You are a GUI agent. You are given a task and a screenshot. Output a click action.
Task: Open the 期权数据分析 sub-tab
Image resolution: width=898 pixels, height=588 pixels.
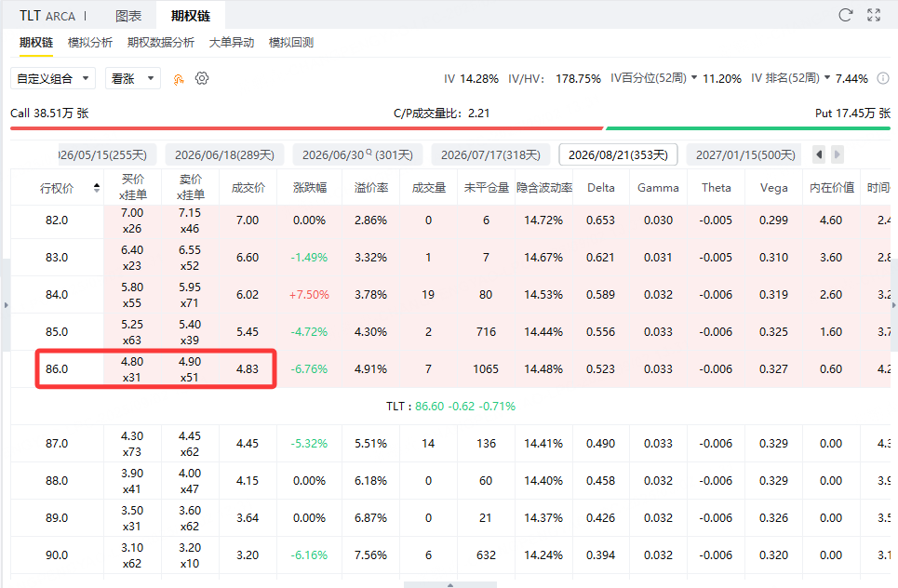(x=160, y=43)
